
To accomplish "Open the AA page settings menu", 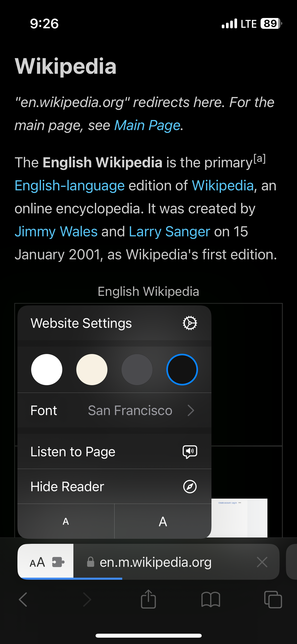I will pyautogui.click(x=37, y=562).
